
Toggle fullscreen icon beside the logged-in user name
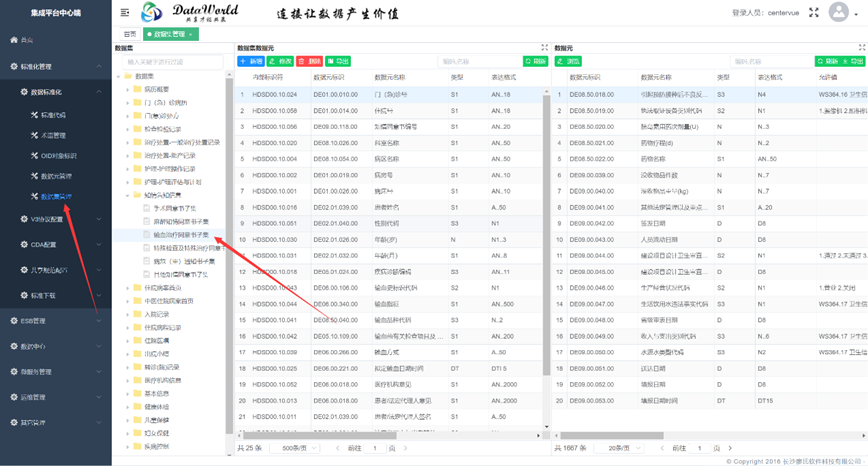814,12
